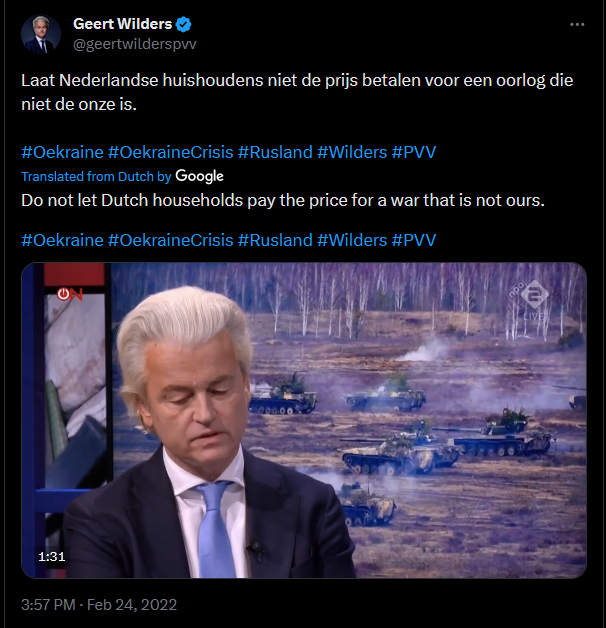Open the three-dot more options menu
The height and width of the screenshot is (628, 606).
[x=577, y=24]
